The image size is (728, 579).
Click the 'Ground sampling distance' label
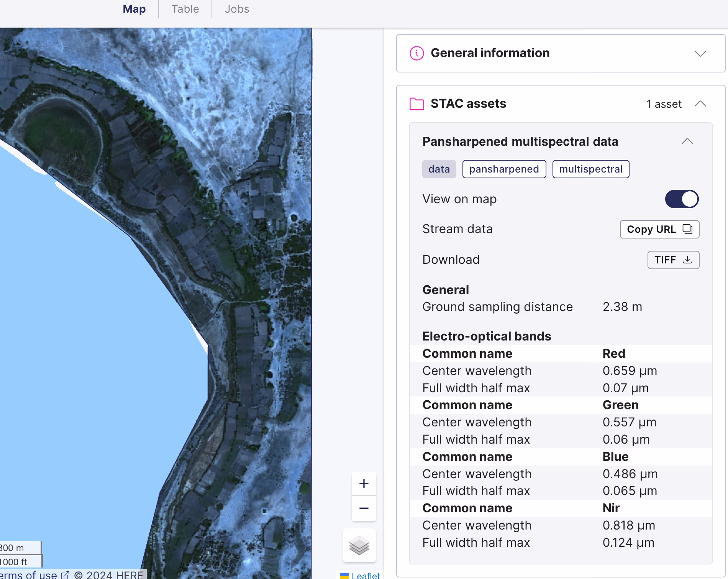(x=497, y=307)
